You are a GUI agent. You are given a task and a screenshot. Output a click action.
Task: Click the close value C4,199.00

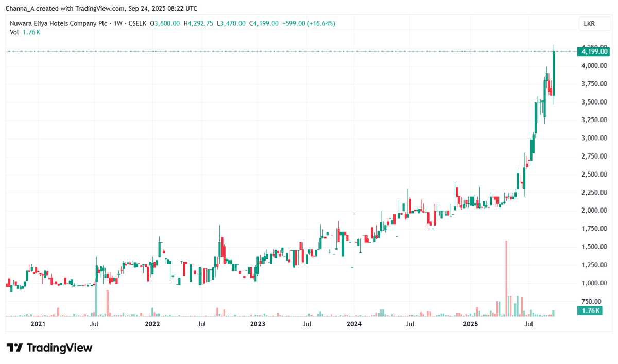click(264, 23)
